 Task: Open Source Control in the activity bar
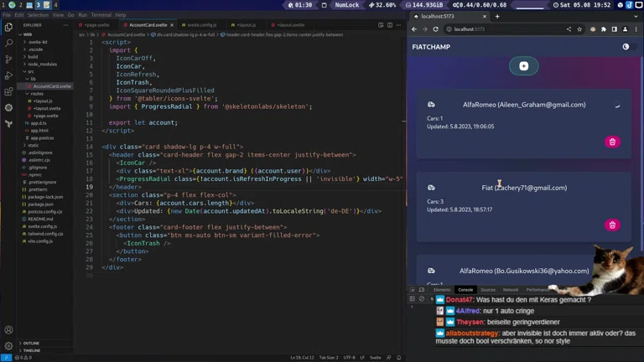pos(8,59)
